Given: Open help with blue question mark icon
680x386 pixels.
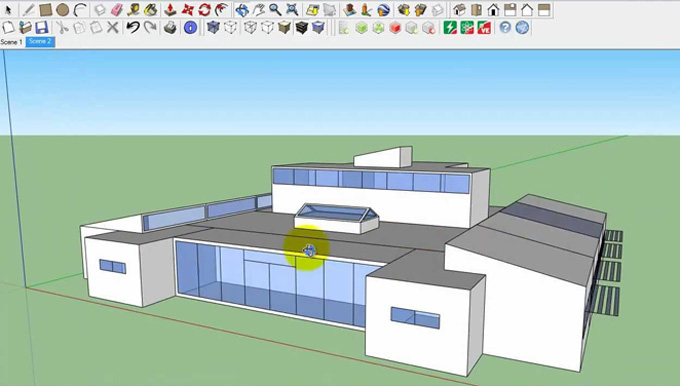Looking at the screenshot, I should 505,28.
